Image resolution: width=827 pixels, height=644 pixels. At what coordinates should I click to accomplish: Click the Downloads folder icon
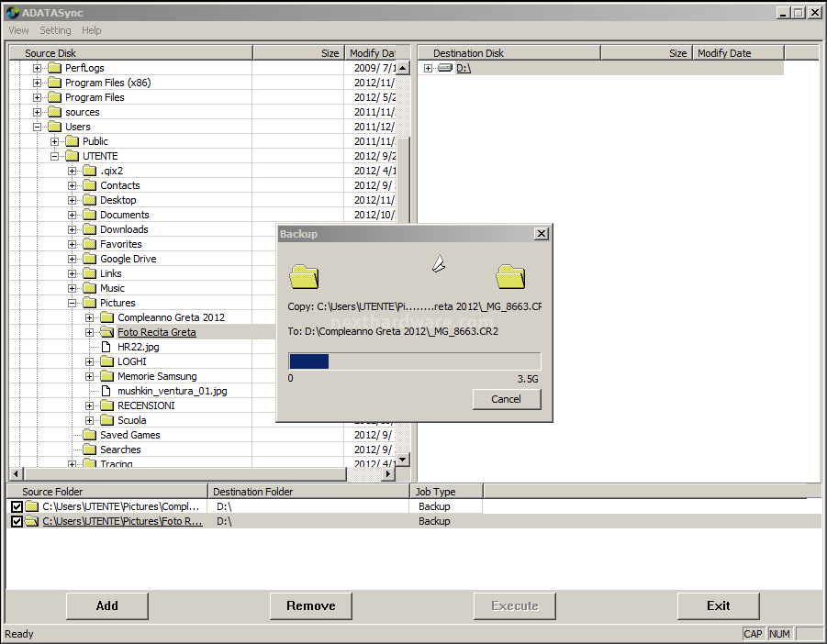point(90,229)
